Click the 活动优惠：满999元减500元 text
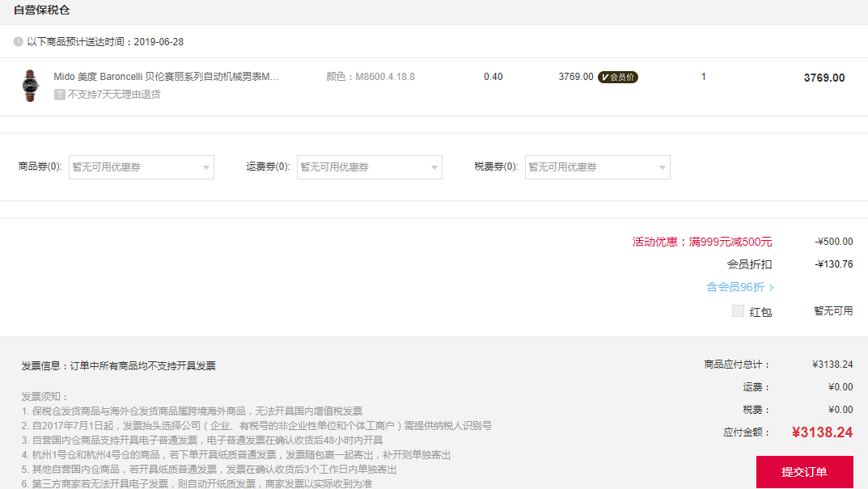This screenshot has width=868, height=489. 702,242
